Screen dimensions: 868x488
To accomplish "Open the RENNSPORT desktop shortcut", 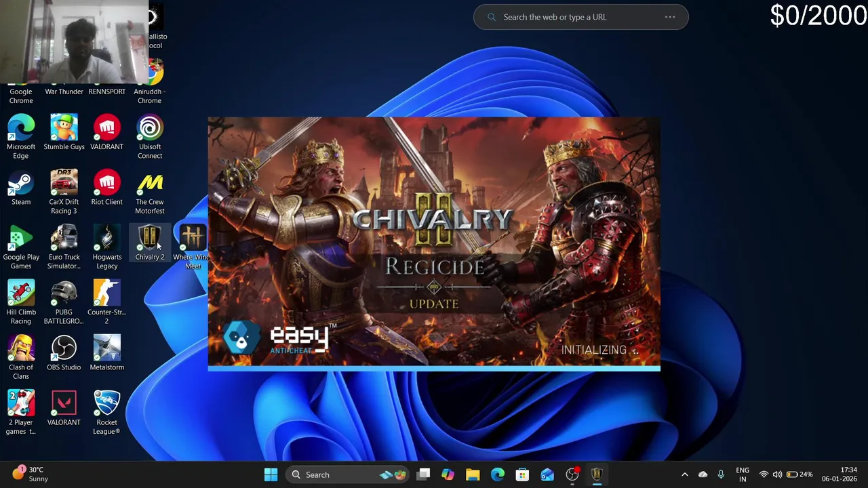I will (x=106, y=91).
